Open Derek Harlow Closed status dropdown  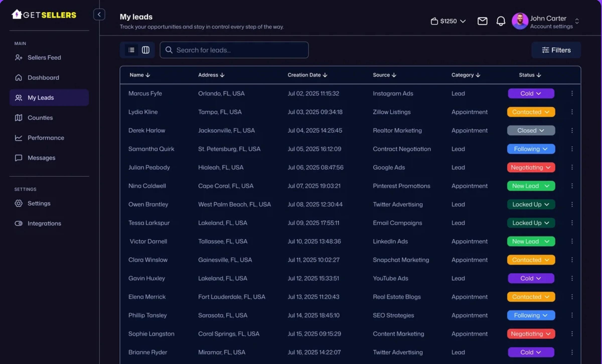point(531,130)
